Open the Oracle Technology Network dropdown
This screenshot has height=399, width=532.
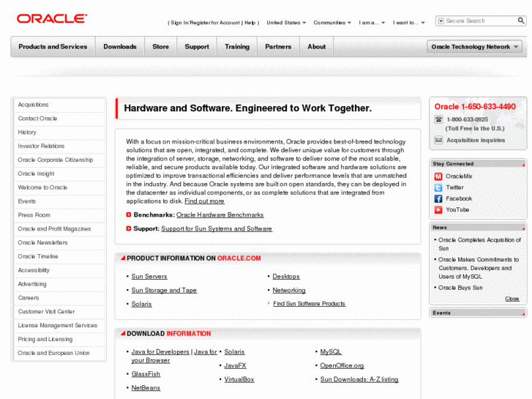click(x=474, y=47)
